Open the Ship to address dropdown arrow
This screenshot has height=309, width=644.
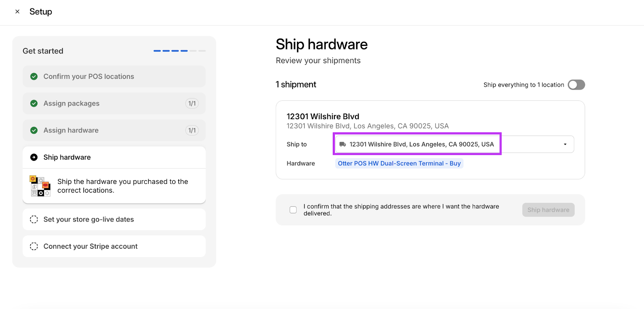tap(565, 144)
